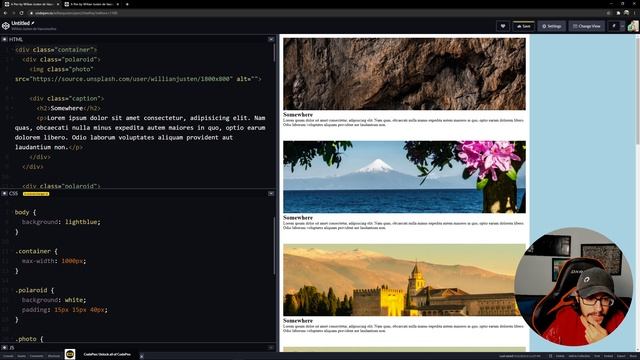Click the Share footer button
Image resolution: width=640 pixels, height=360 pixels.
click(632, 356)
